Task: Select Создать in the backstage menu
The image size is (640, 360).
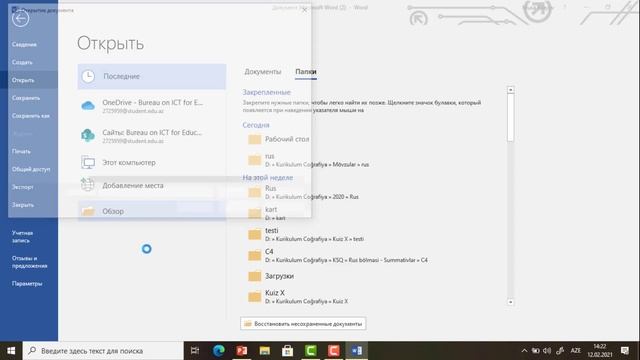Action: [22, 62]
